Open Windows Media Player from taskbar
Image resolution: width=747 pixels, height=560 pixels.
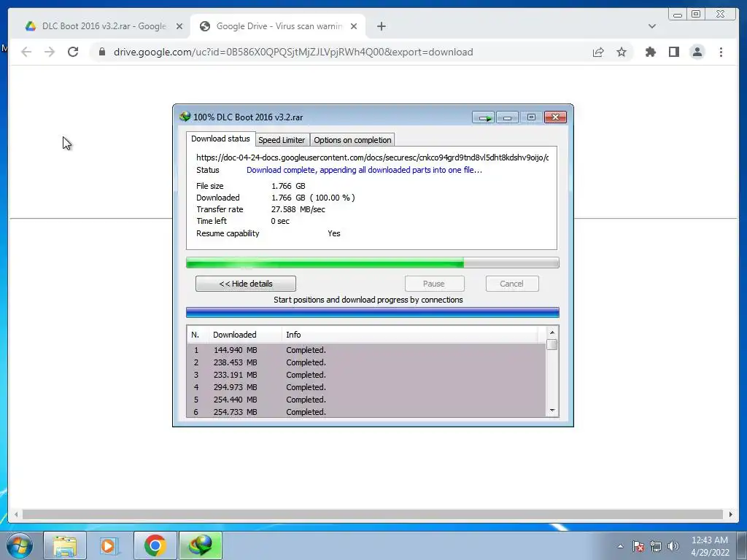[109, 545]
